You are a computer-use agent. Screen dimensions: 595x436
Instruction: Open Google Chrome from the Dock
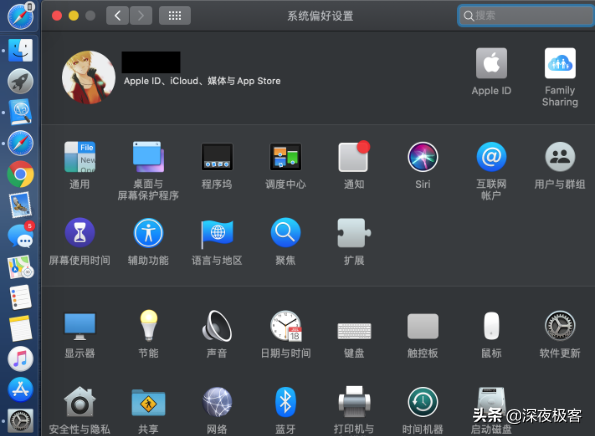coord(20,174)
